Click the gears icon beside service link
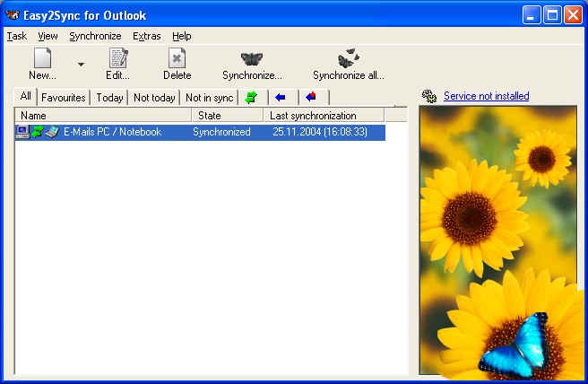588x384 pixels. click(x=429, y=96)
